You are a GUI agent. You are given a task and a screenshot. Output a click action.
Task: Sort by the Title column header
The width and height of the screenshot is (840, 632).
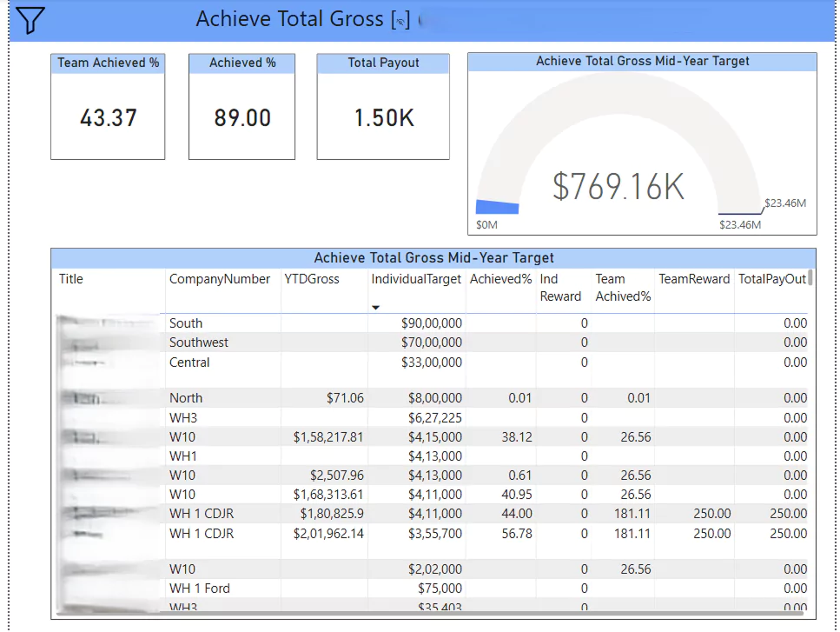tap(71, 279)
